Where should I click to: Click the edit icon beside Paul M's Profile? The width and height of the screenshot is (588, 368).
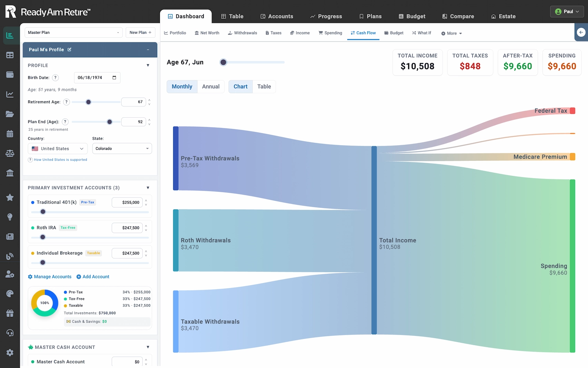pyautogui.click(x=69, y=50)
